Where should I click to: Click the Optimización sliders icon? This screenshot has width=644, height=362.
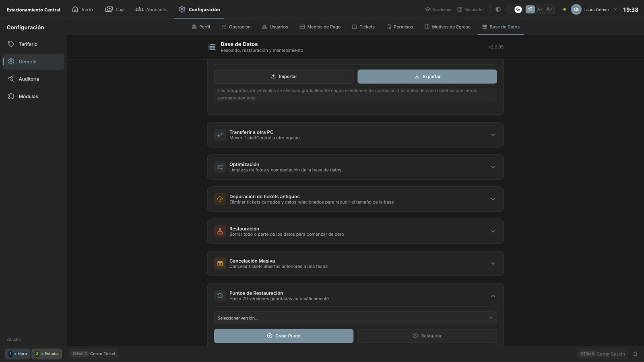pyautogui.click(x=220, y=167)
